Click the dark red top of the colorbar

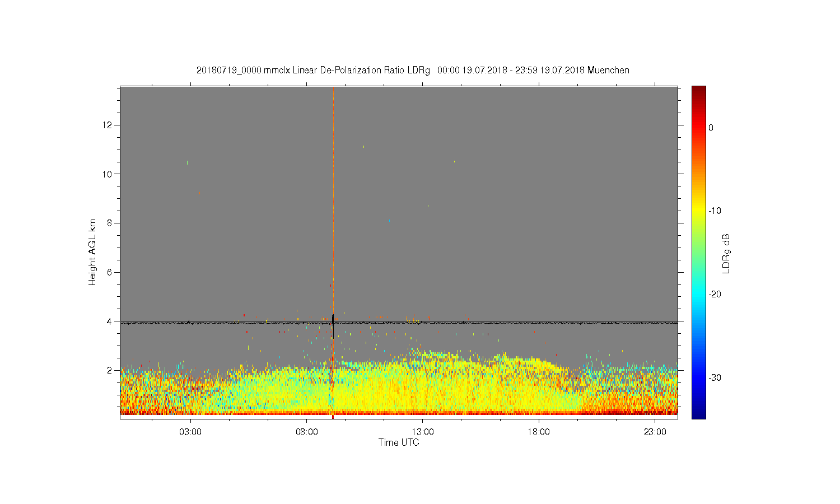click(699, 92)
